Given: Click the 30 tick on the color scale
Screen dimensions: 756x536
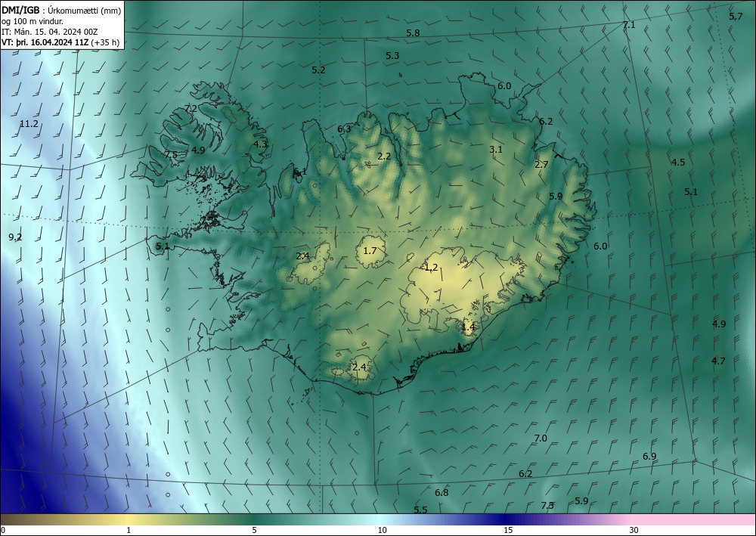Looking at the screenshot, I should (x=634, y=530).
